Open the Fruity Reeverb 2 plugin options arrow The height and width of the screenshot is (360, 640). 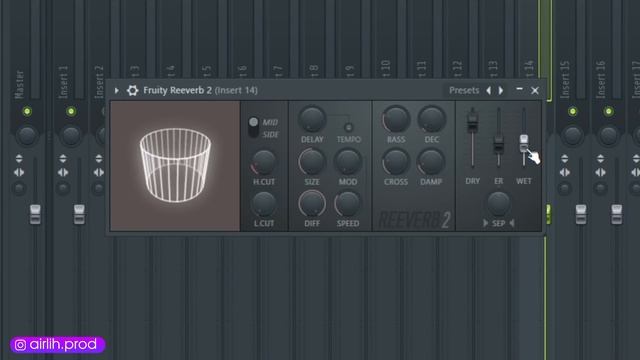coord(117,90)
